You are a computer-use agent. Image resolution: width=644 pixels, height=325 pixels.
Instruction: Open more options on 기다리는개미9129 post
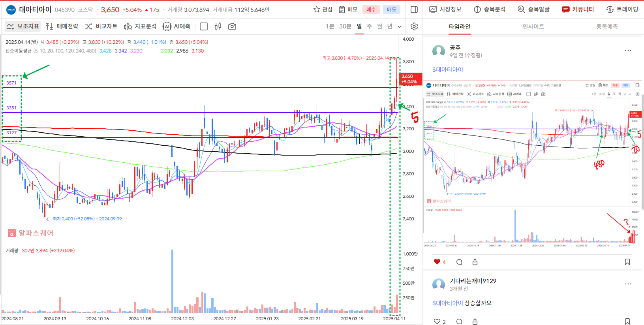click(628, 284)
